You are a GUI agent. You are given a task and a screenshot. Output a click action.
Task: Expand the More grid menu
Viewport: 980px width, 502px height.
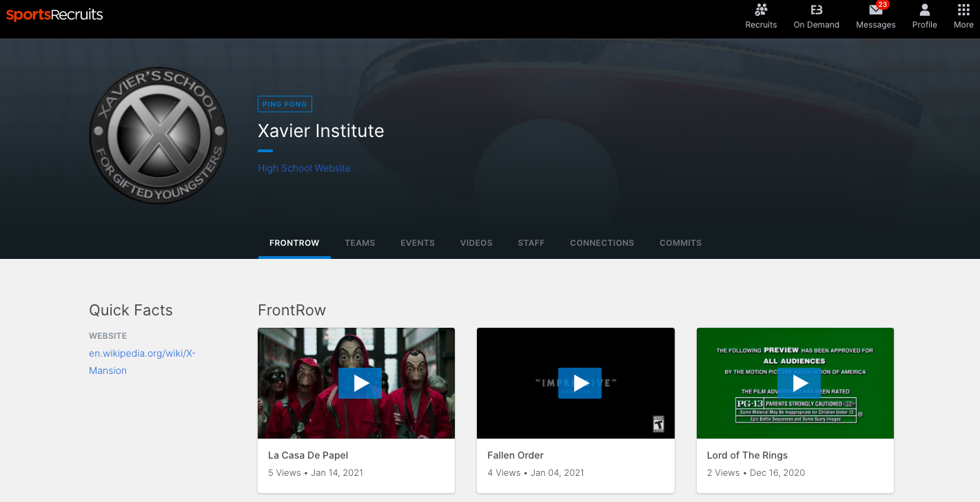tap(963, 10)
